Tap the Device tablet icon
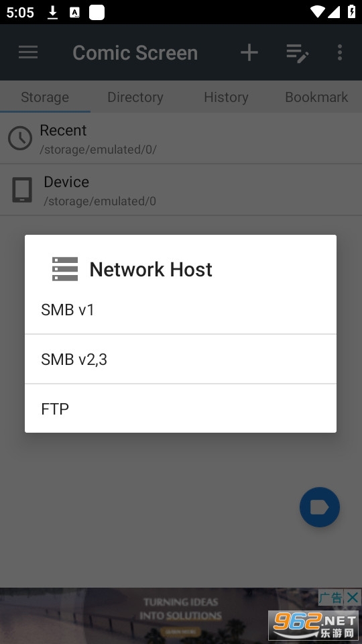Image resolution: width=362 pixels, height=644 pixels. pyautogui.click(x=21, y=190)
